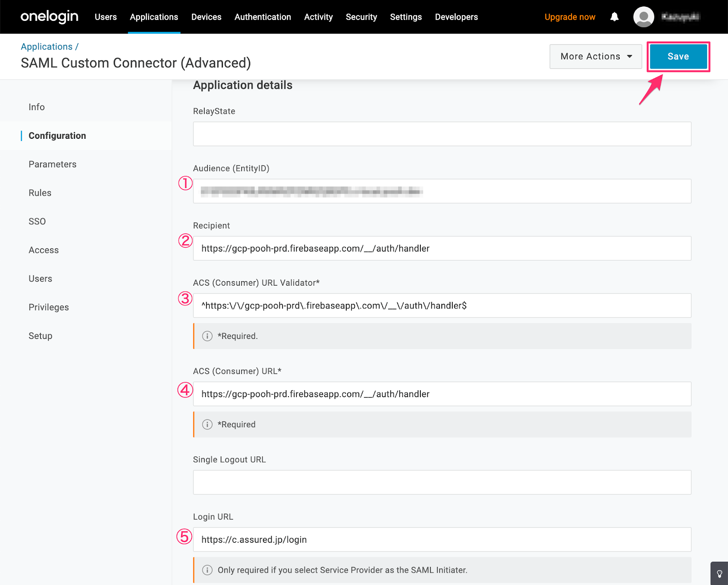Viewport: 728px width, 585px height.
Task: Click the lightbulb help icon
Action: pos(719,574)
